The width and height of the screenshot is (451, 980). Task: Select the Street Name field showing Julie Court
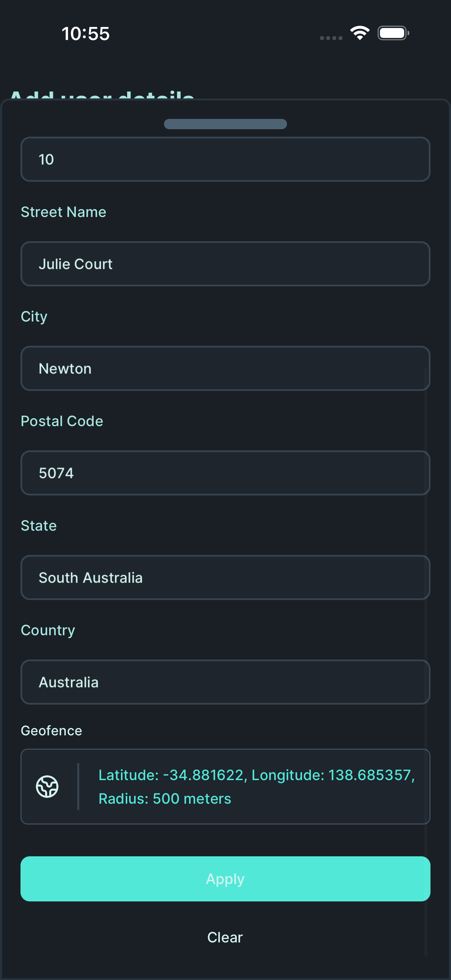(x=225, y=264)
